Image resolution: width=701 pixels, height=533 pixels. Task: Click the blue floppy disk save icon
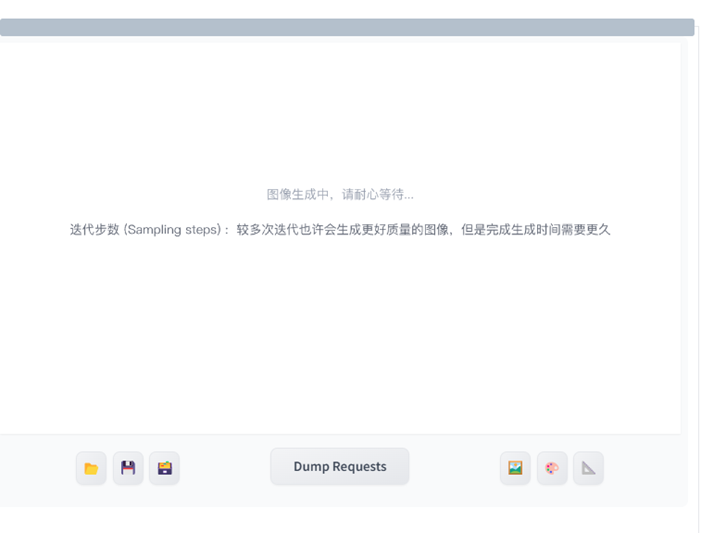click(x=128, y=468)
